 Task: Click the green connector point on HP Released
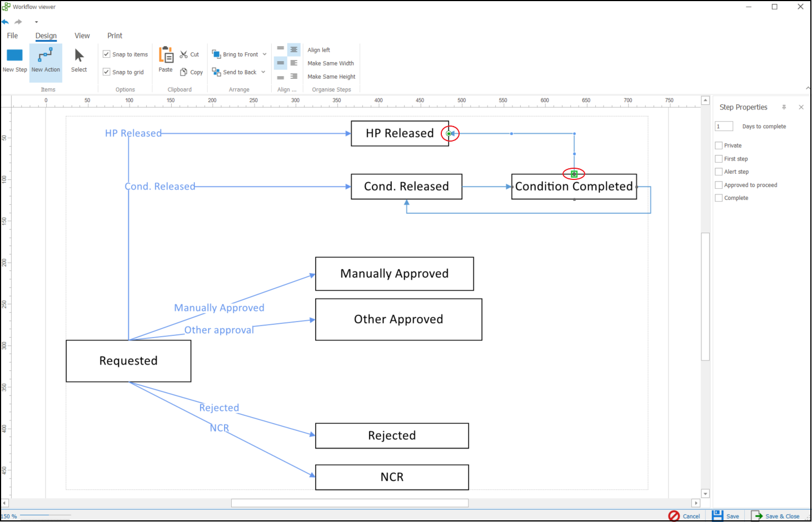pyautogui.click(x=449, y=133)
